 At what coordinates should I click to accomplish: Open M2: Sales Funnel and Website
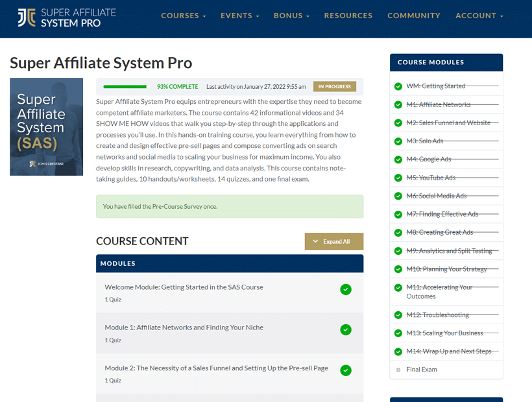(x=448, y=123)
